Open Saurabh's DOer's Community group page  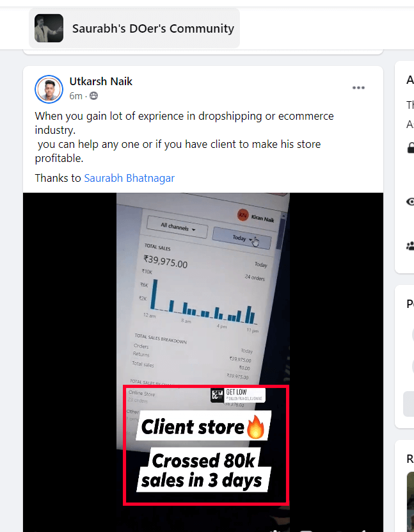(153, 29)
